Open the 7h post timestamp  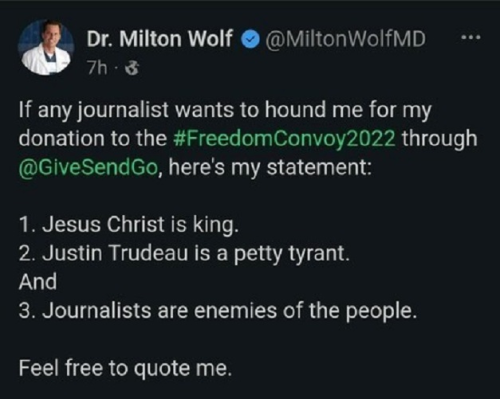point(97,68)
